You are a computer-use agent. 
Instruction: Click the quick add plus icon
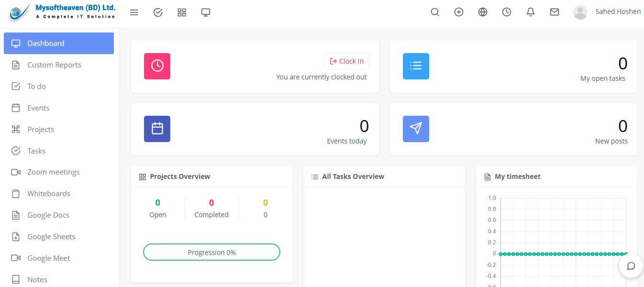pyautogui.click(x=459, y=12)
